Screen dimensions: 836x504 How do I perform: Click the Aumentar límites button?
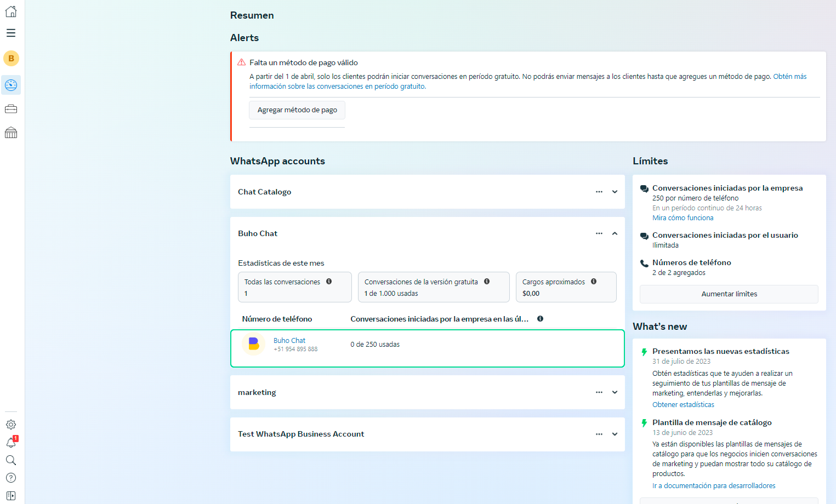point(729,294)
